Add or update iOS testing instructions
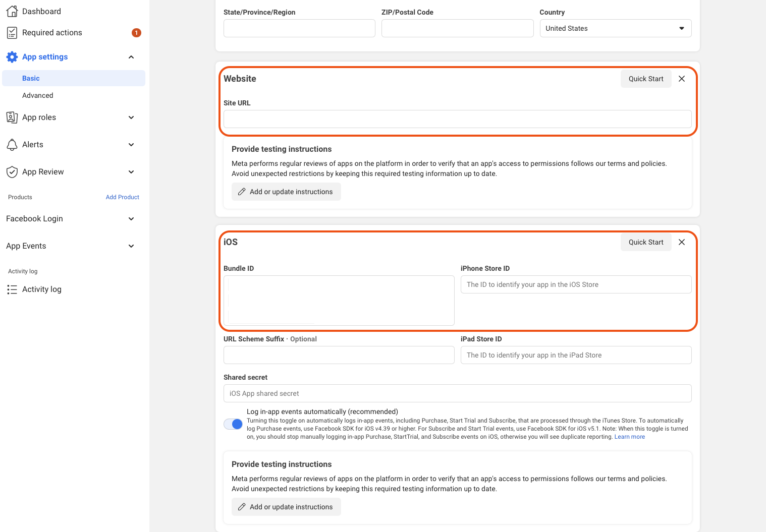This screenshot has width=766, height=532. (286, 507)
